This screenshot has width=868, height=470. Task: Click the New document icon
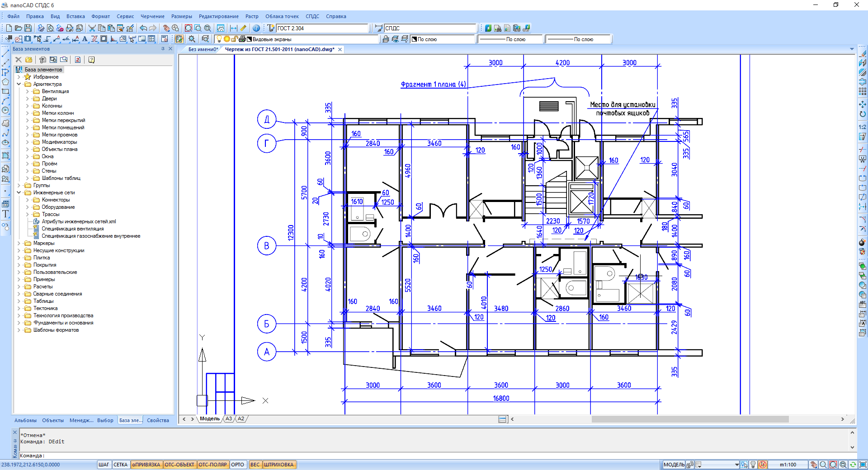click(x=9, y=28)
